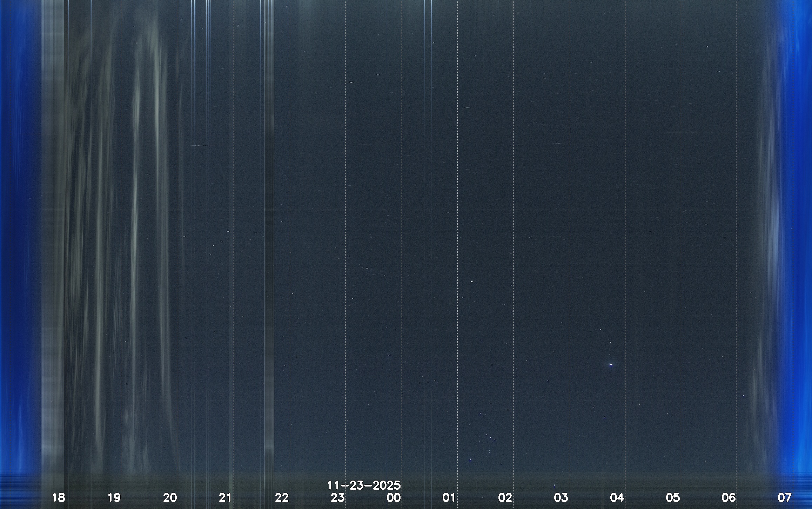The height and width of the screenshot is (509, 812).
Task: Click the 06 hour label
Action: click(729, 497)
